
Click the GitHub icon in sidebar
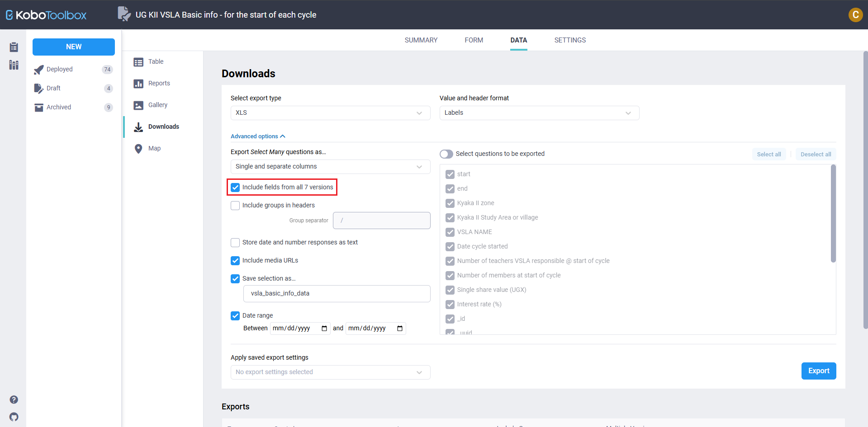tap(14, 417)
